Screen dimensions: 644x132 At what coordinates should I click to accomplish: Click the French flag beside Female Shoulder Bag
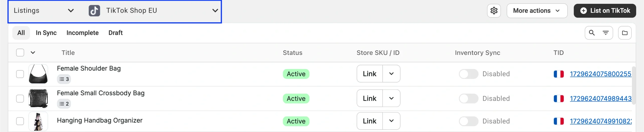558,74
